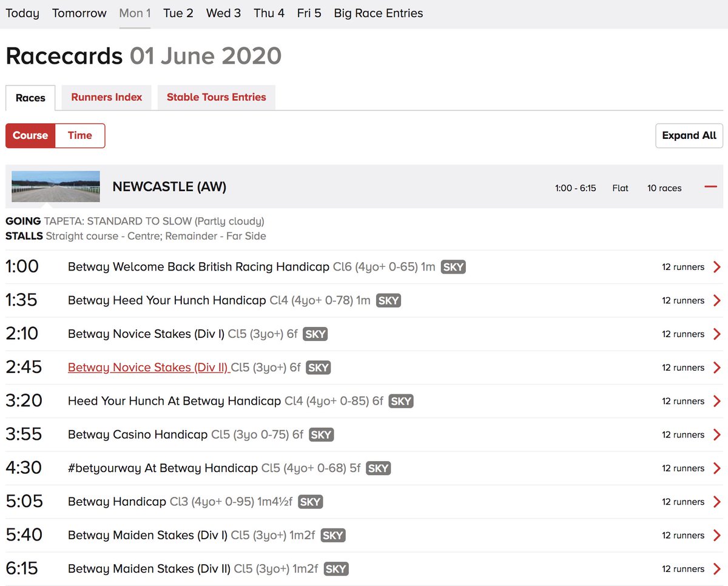
Task: Switch to the Runners Index tab
Action: pyautogui.click(x=107, y=97)
